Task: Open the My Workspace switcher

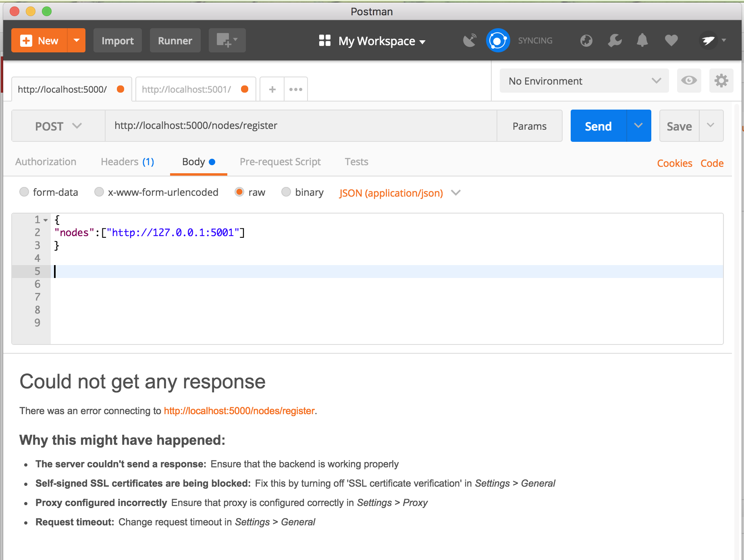Action: pos(381,41)
